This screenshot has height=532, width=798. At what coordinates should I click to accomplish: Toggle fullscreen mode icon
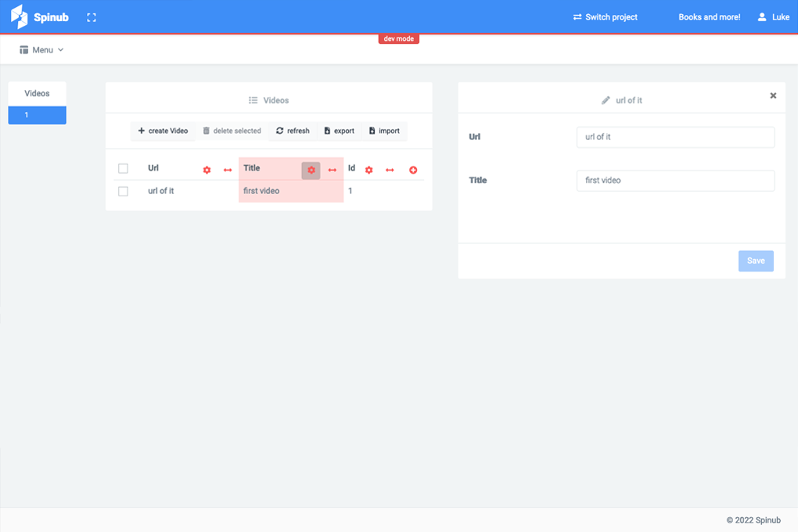92,17
